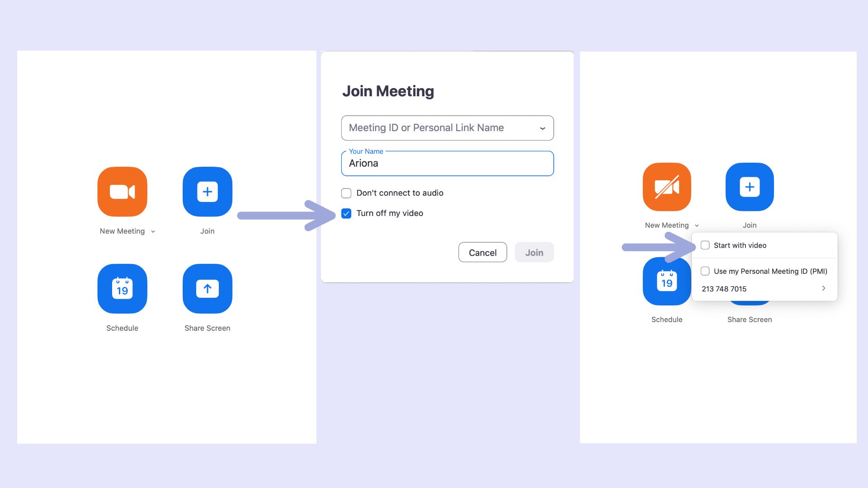Screen dimensions: 868x488
Task: Enable Start with video option
Action: click(705, 245)
